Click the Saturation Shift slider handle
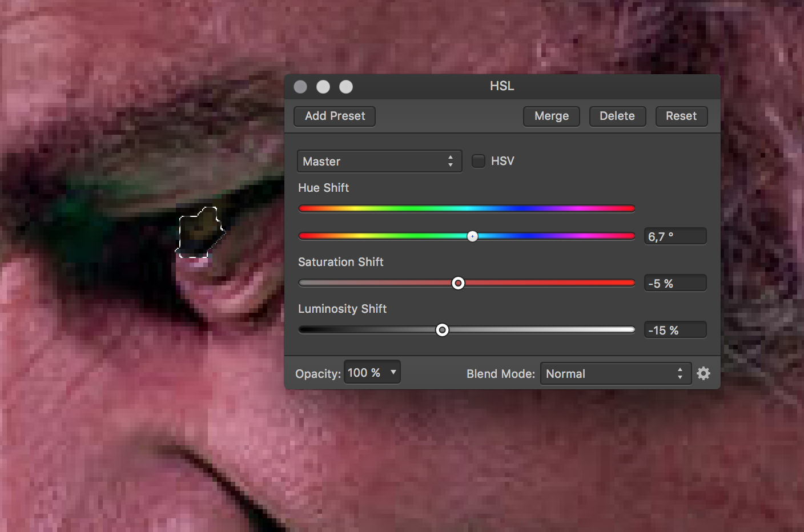The height and width of the screenshot is (532, 804). [x=458, y=283]
